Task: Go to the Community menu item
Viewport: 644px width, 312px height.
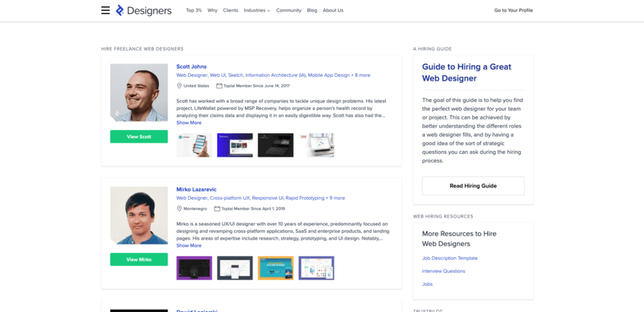Action: click(288, 10)
